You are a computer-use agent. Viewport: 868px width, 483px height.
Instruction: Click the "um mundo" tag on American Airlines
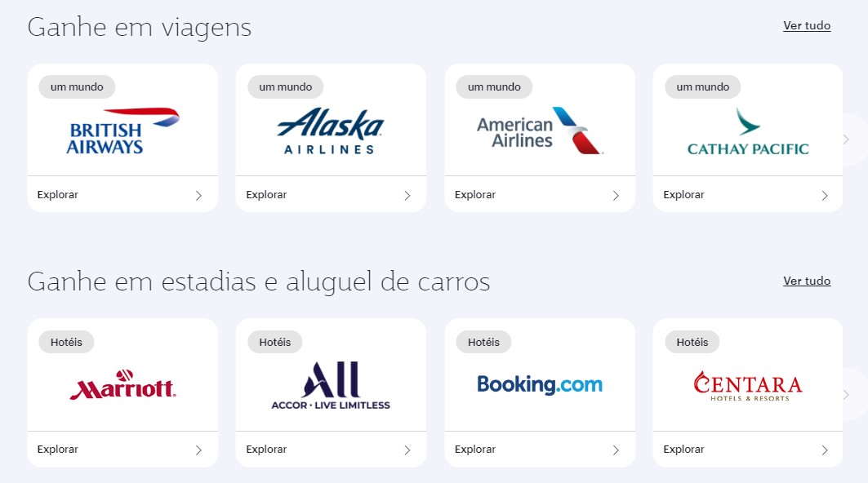tap(494, 86)
